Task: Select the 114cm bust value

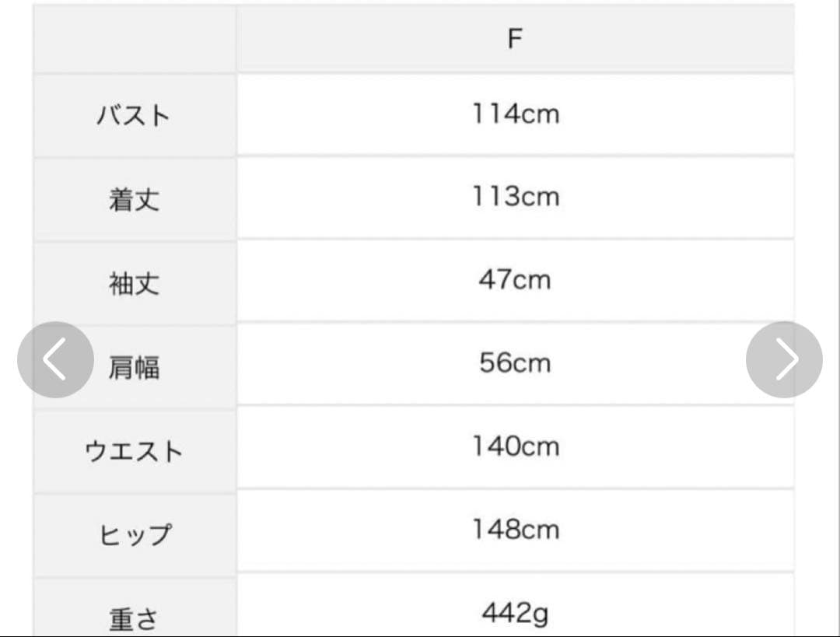Action: pos(516,114)
